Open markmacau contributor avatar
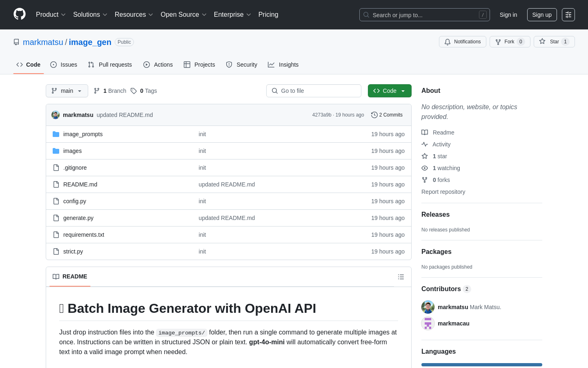 (428, 323)
